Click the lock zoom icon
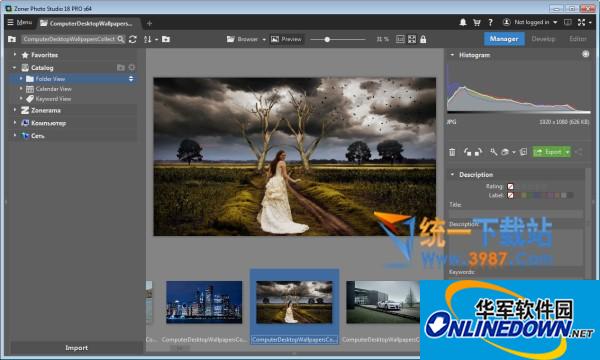This screenshot has width=600, height=360. [x=423, y=39]
